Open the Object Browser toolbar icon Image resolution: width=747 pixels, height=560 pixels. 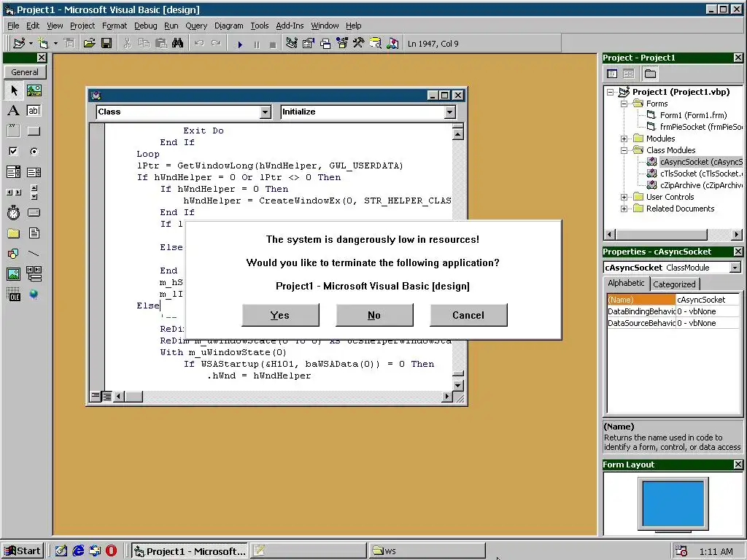[342, 43]
